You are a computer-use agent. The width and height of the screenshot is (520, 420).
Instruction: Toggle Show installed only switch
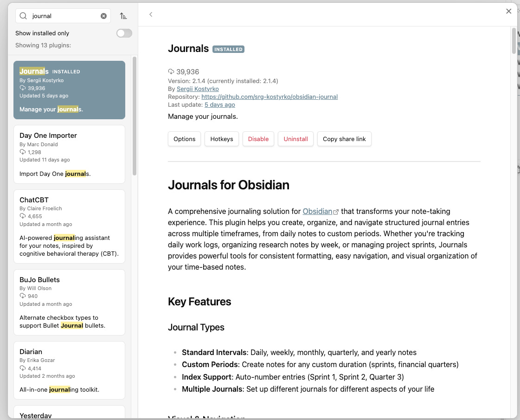coord(124,33)
